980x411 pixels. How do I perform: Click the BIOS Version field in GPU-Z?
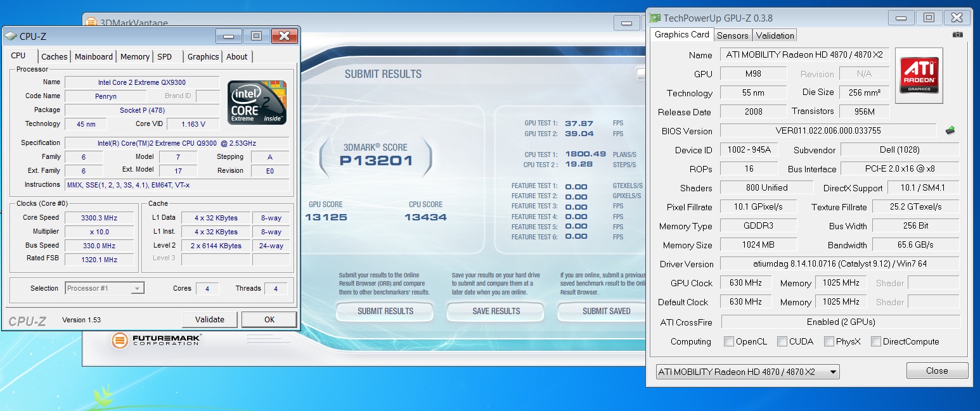click(828, 131)
